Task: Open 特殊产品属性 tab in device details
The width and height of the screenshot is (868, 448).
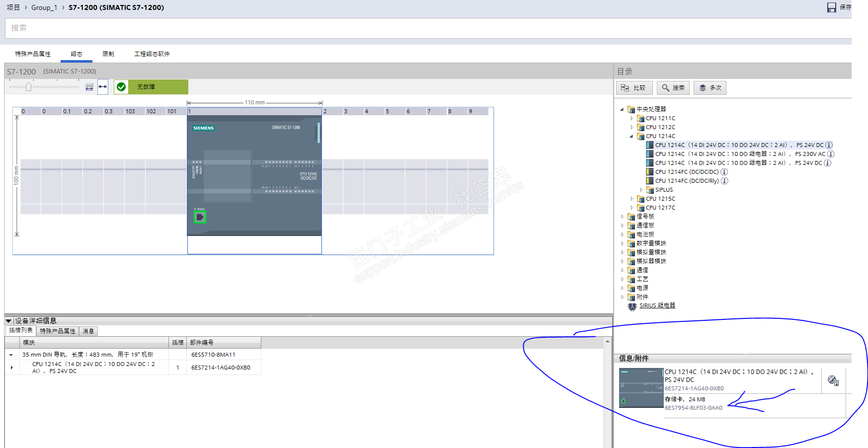Action: pyautogui.click(x=58, y=331)
